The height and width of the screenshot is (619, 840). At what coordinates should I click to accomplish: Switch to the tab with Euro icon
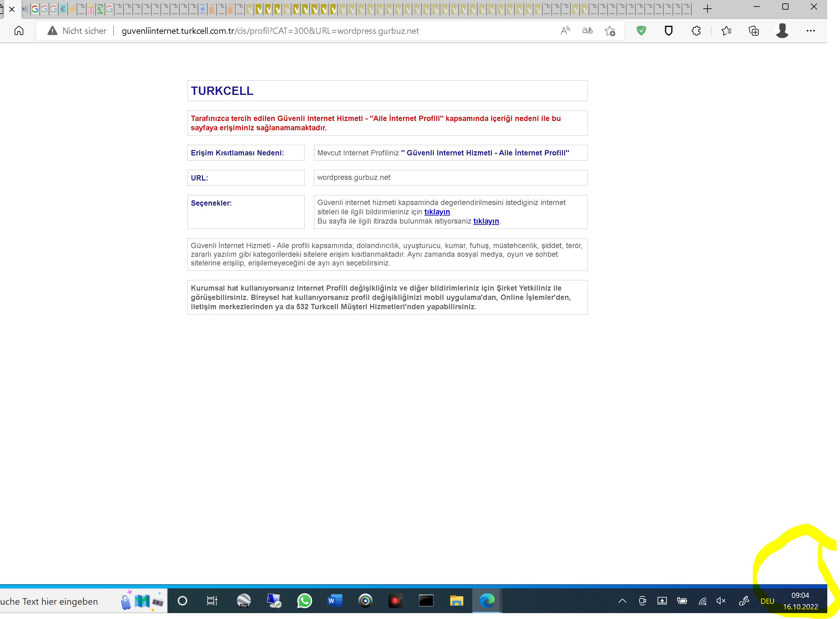coord(63,9)
